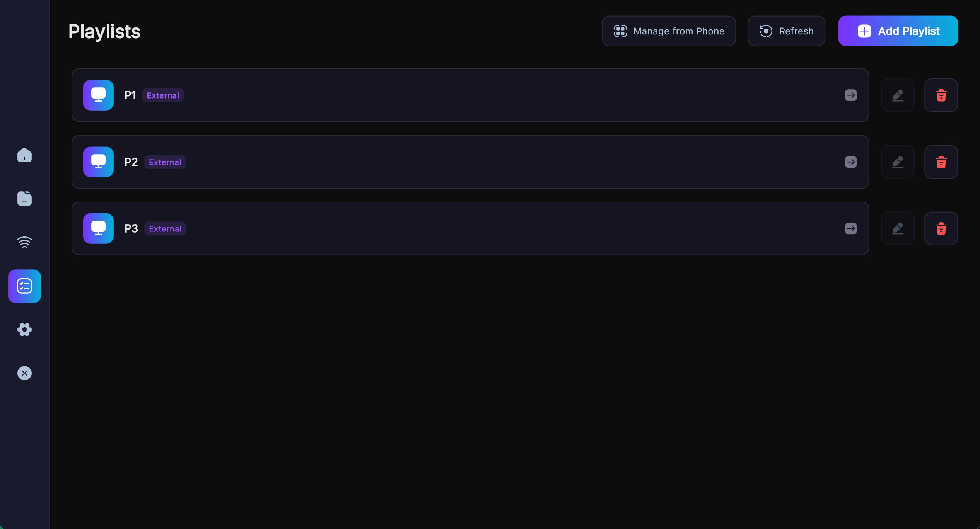980x529 pixels.
Task: Click the screen icon of playlist P1
Action: coord(98,95)
